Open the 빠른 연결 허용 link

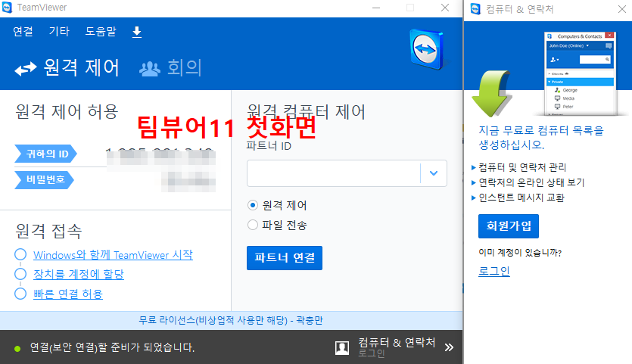tap(68, 294)
